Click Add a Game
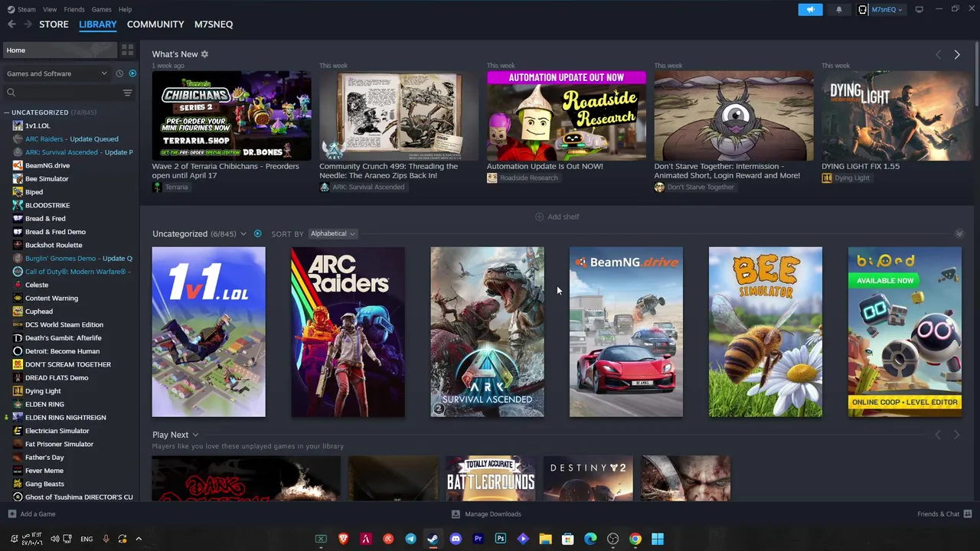The width and height of the screenshot is (980, 551). point(31,514)
